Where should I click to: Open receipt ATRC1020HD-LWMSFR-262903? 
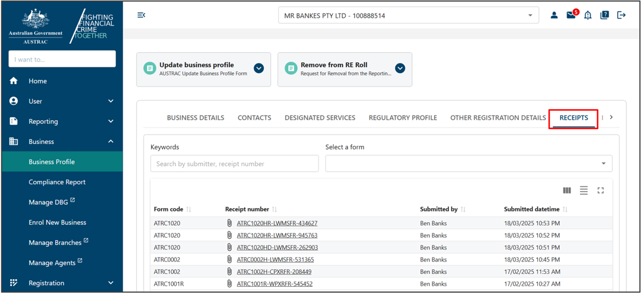point(278,248)
